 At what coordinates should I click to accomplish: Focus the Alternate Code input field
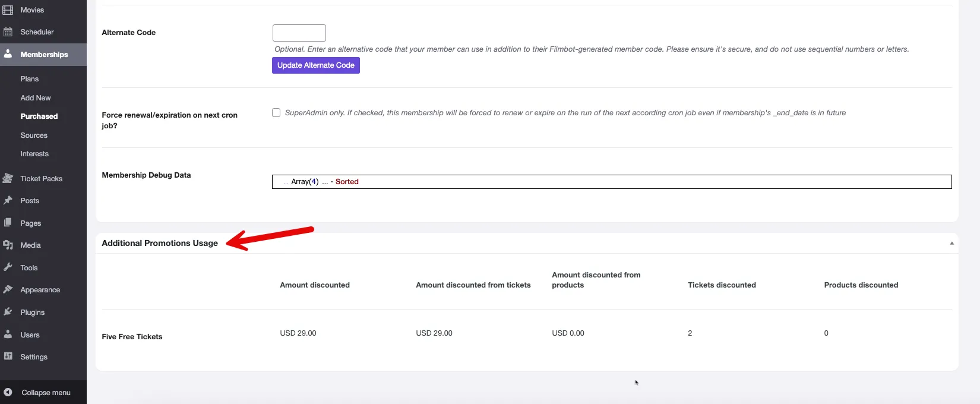click(x=299, y=33)
